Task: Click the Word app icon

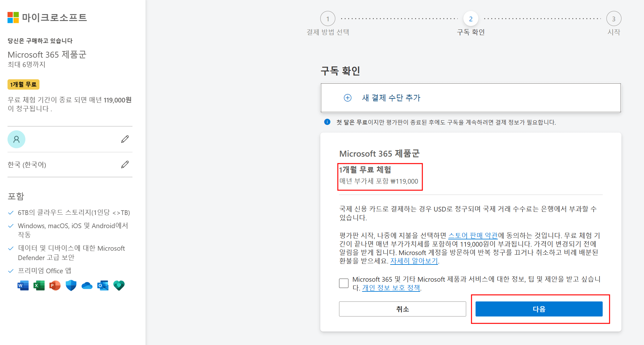Action: click(x=23, y=285)
